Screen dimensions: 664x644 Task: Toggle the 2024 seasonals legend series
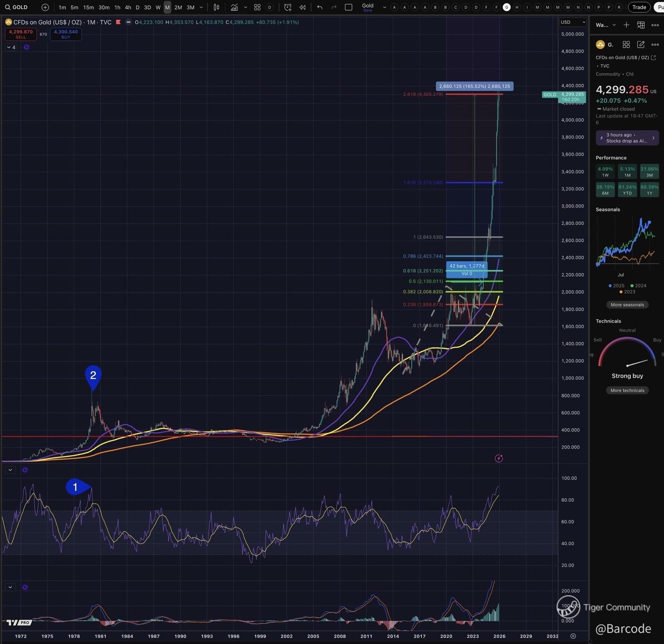[639, 286]
